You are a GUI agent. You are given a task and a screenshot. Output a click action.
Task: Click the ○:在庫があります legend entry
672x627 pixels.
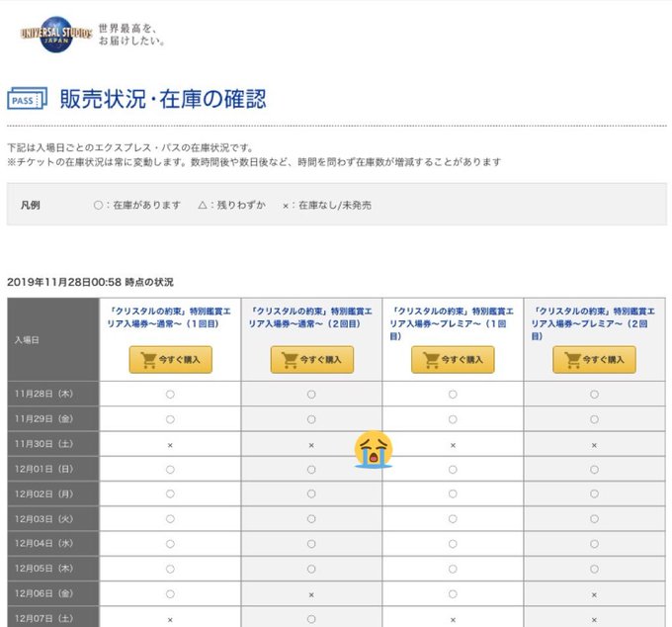[x=137, y=205]
